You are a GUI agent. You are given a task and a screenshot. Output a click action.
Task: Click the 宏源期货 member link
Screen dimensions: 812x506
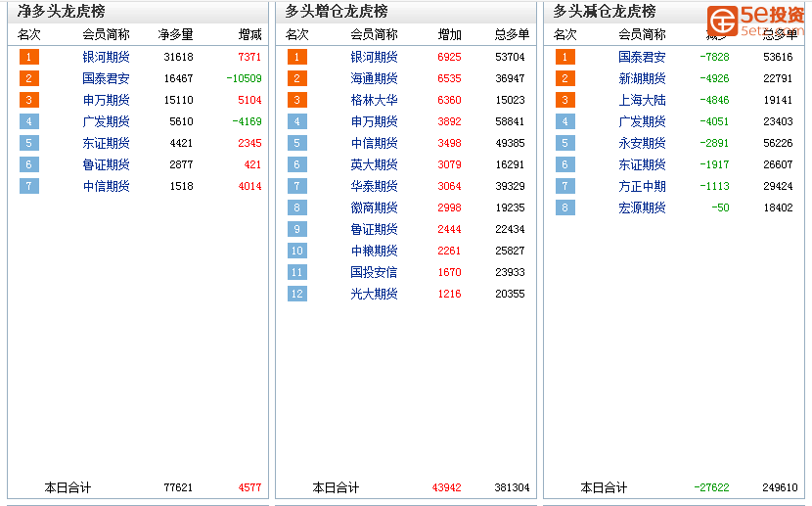point(642,207)
